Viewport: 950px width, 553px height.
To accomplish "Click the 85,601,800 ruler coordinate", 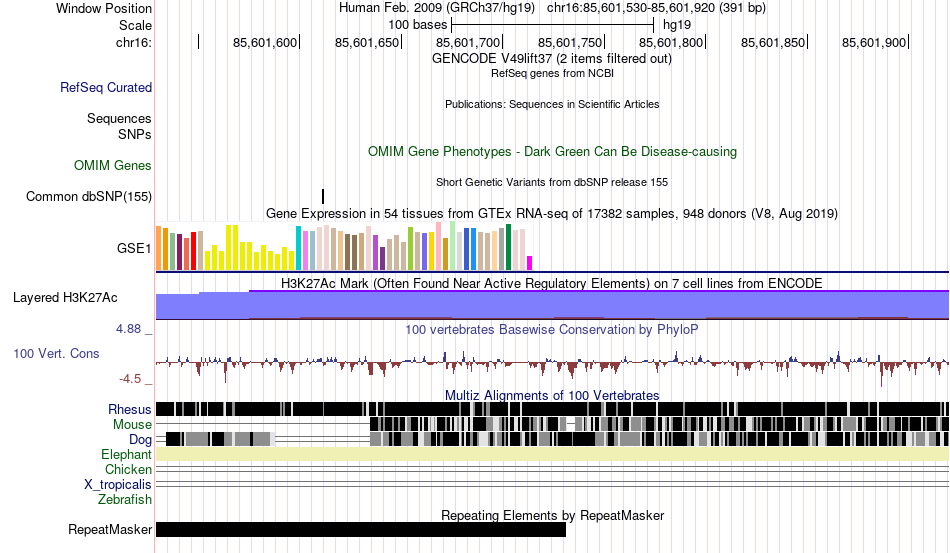I will point(671,42).
